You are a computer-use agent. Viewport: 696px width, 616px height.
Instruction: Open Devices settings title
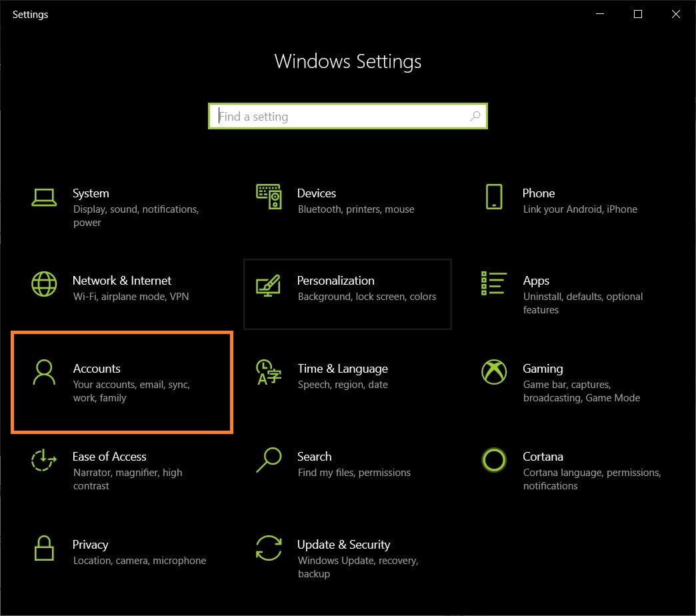[317, 193]
